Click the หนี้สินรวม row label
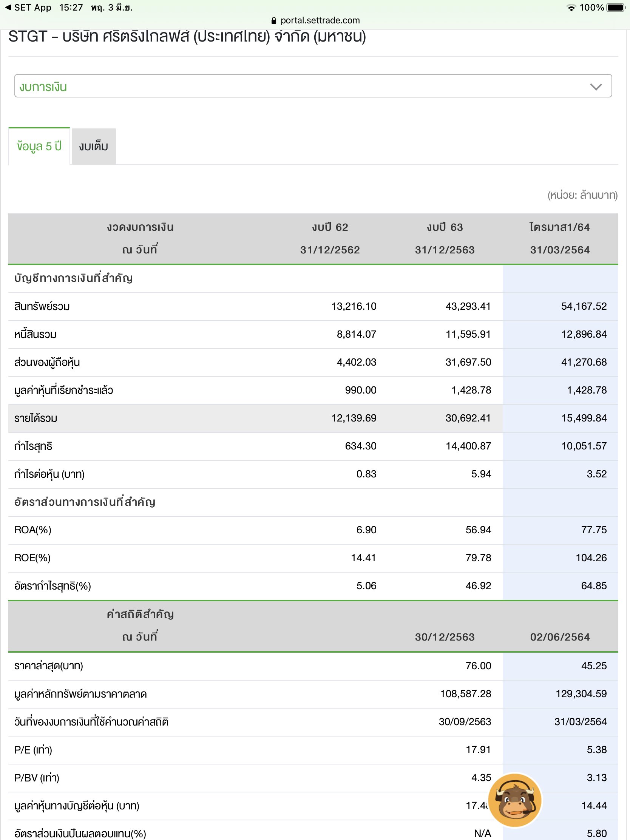The image size is (630, 840). click(36, 335)
